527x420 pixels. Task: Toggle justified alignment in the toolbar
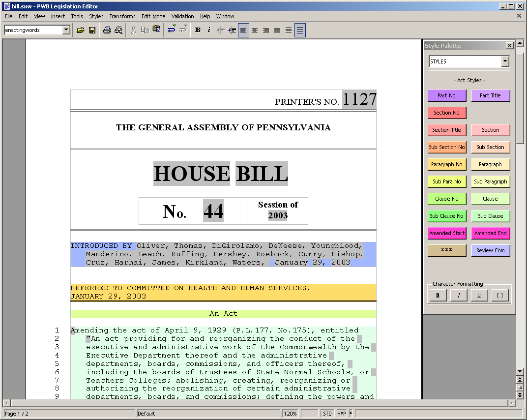277,30
